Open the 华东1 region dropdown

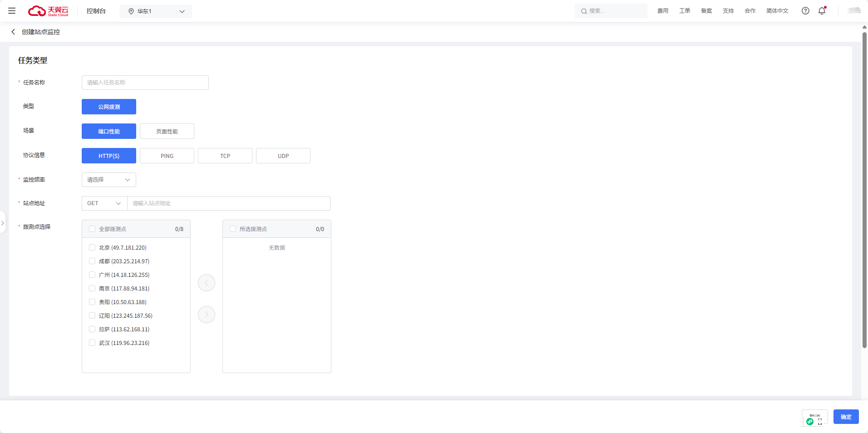point(156,11)
